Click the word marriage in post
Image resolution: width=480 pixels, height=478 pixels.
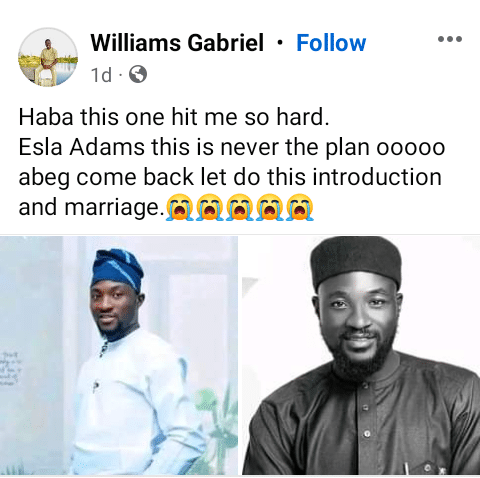114,207
